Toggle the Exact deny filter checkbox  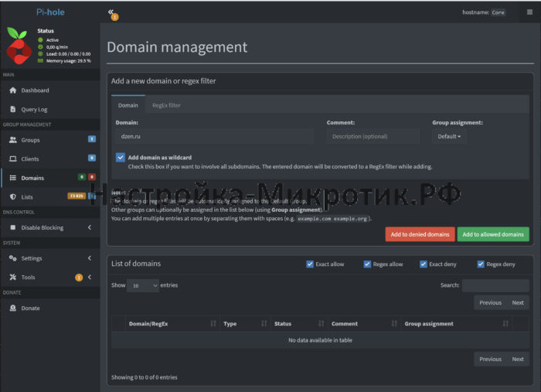[424, 264]
